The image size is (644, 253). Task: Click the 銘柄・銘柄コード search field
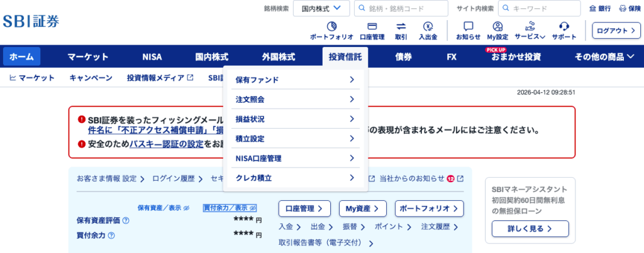pos(409,9)
